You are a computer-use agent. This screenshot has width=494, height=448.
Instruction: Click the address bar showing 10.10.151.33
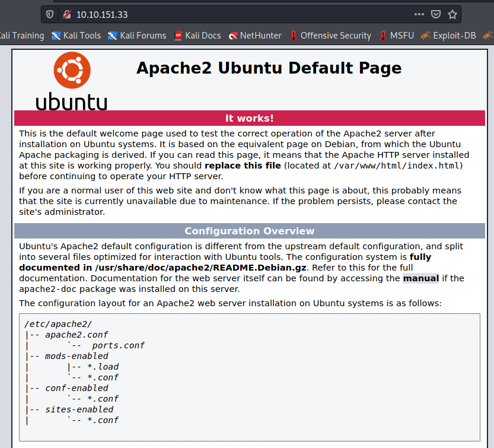237,14
